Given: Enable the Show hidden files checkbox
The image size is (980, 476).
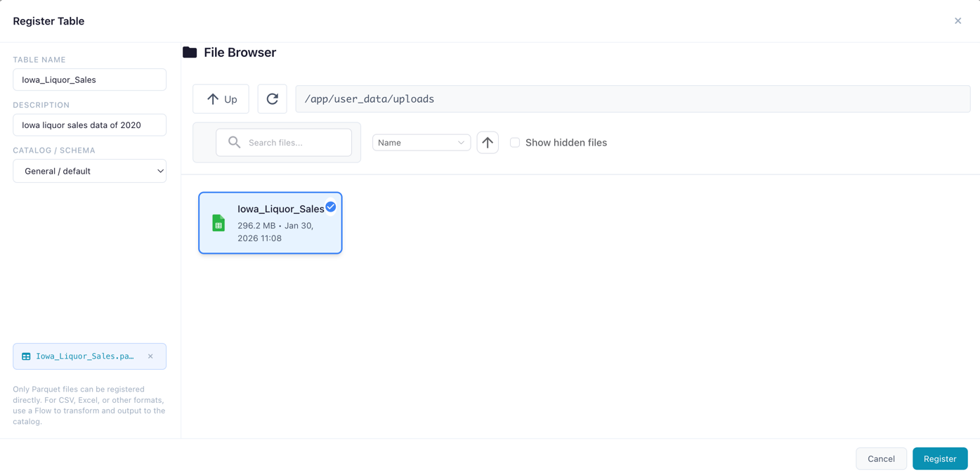Looking at the screenshot, I should [515, 143].
